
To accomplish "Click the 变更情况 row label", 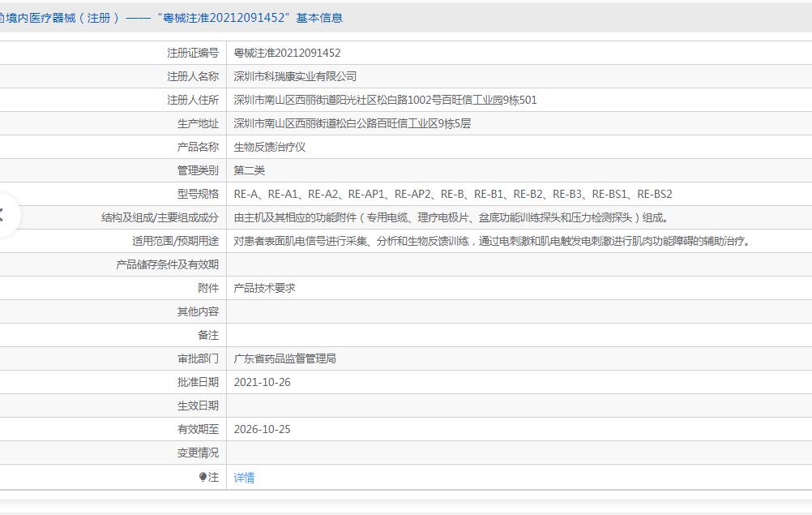I will coord(198,453).
